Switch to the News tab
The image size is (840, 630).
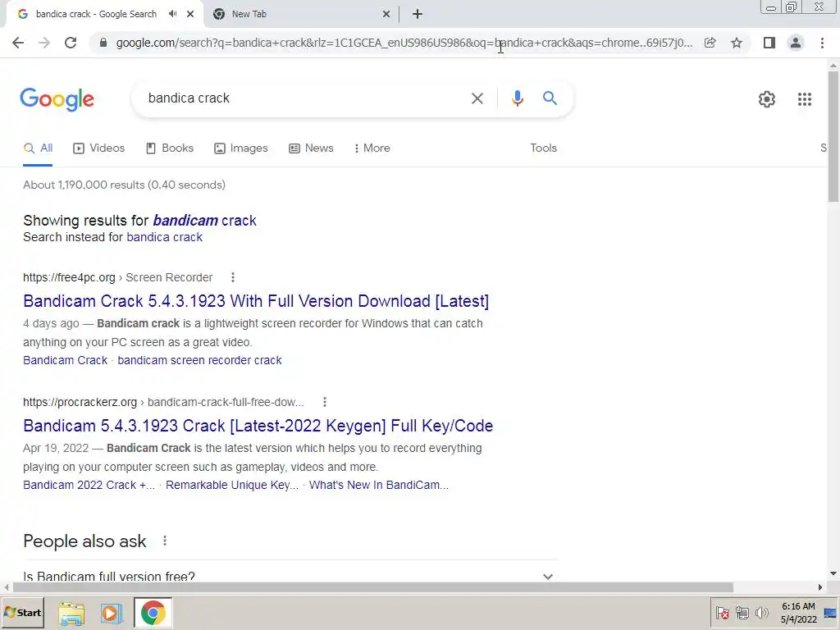coord(311,148)
